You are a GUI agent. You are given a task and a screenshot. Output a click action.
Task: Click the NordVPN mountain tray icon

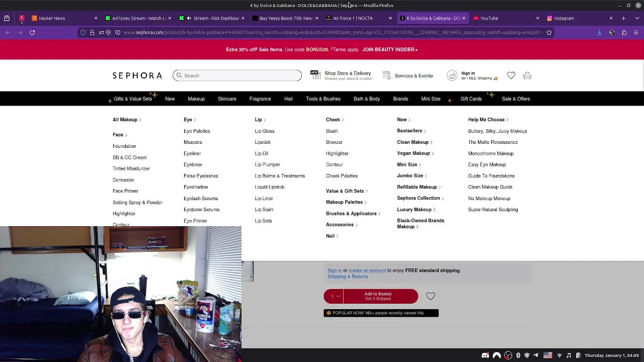click(497, 355)
